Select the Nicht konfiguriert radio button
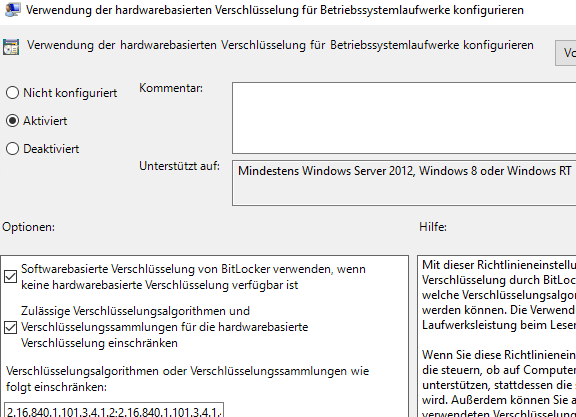 (x=12, y=93)
